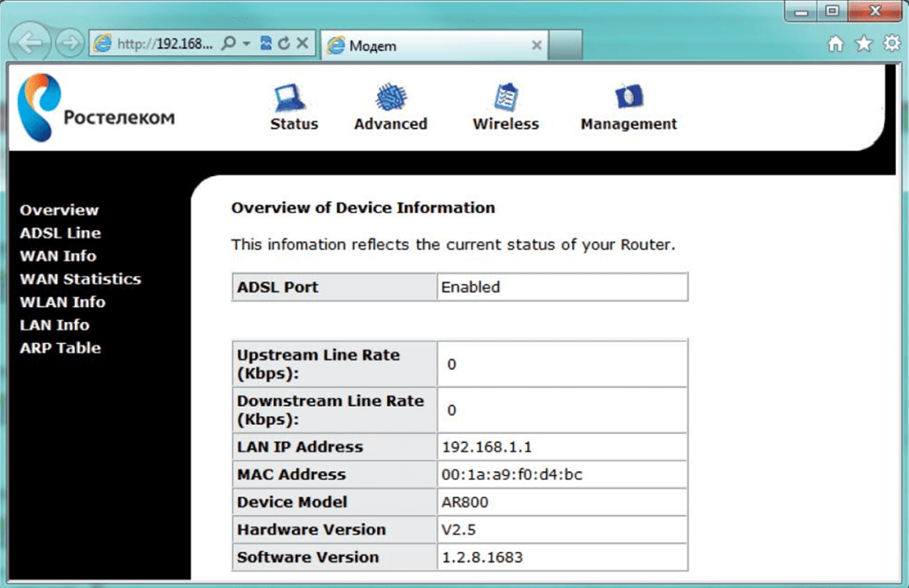Go to WAN Statistics page
The width and height of the screenshot is (909, 588).
click(81, 279)
